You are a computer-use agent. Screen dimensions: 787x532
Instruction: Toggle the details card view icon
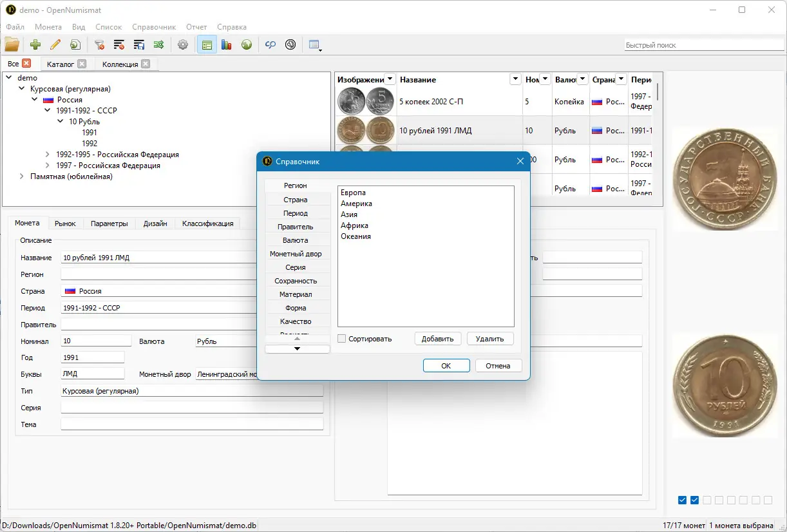[x=207, y=45]
